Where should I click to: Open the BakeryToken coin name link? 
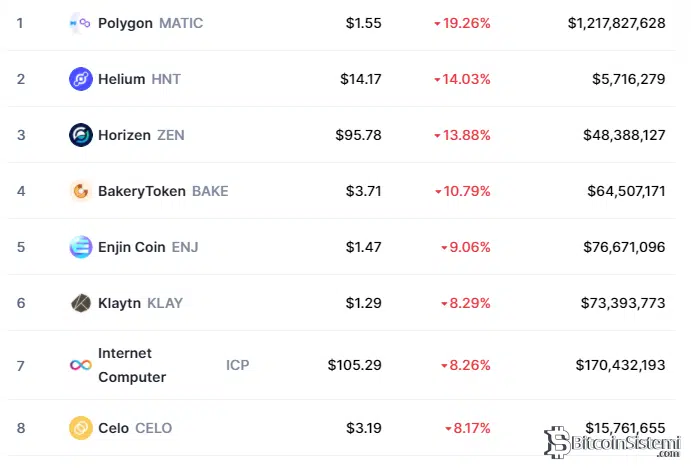coord(142,191)
